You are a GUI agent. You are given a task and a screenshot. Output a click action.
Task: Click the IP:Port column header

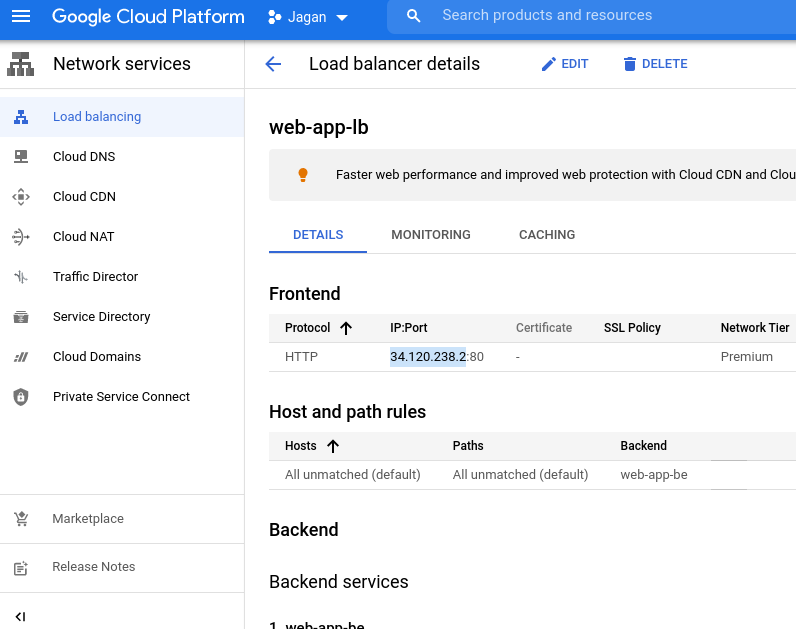coord(409,328)
